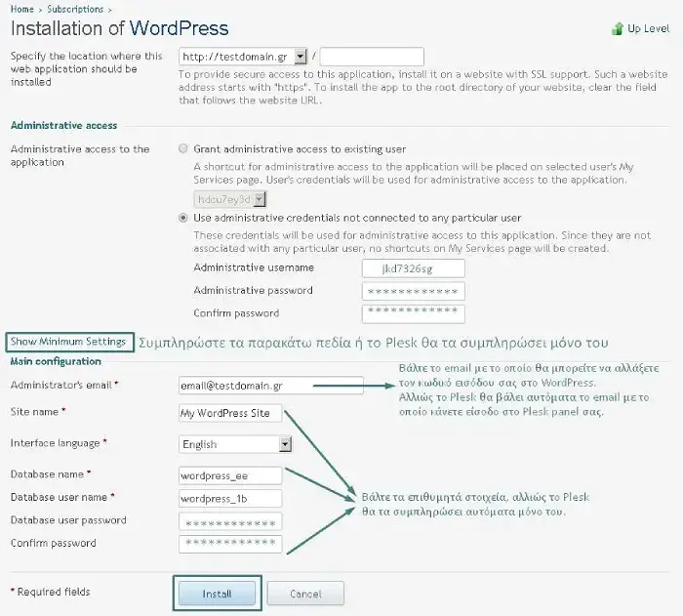Click the Up Level link text
The image size is (683, 616).
click(648, 28)
